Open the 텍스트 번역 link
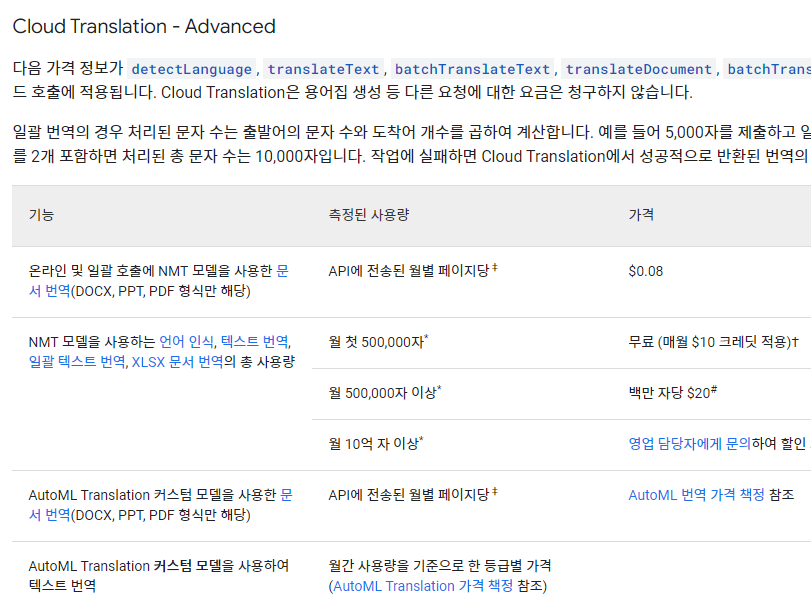 click(x=254, y=341)
